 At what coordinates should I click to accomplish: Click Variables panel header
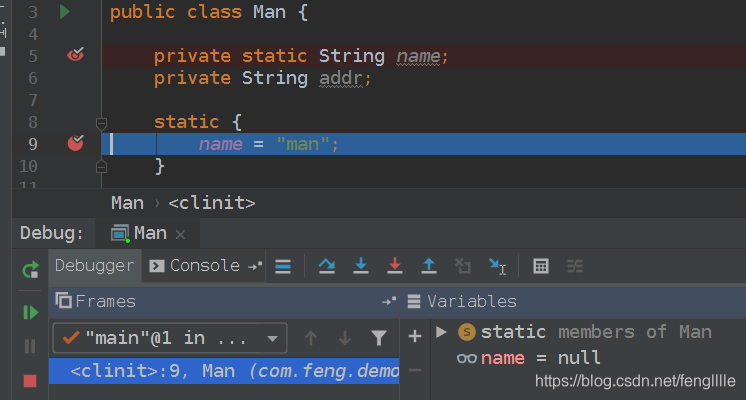575,302
